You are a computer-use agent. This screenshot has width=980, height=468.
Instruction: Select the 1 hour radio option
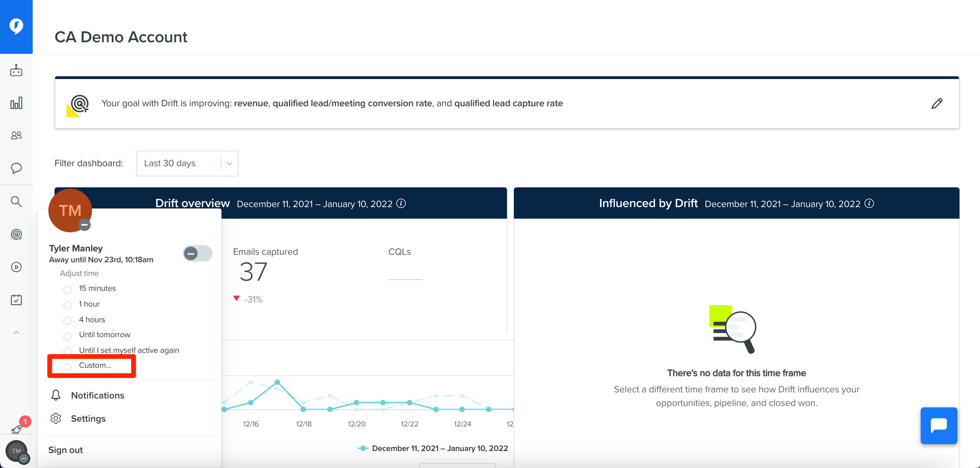(67, 305)
